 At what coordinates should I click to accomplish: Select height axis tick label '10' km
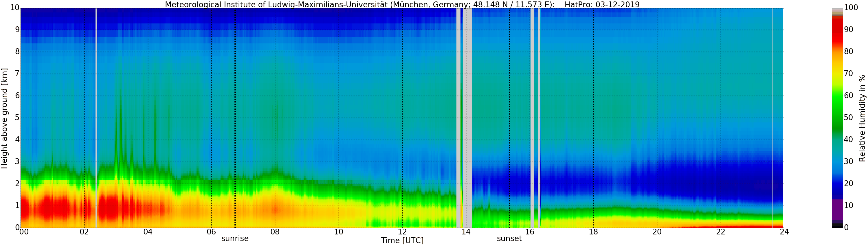tap(15, 8)
